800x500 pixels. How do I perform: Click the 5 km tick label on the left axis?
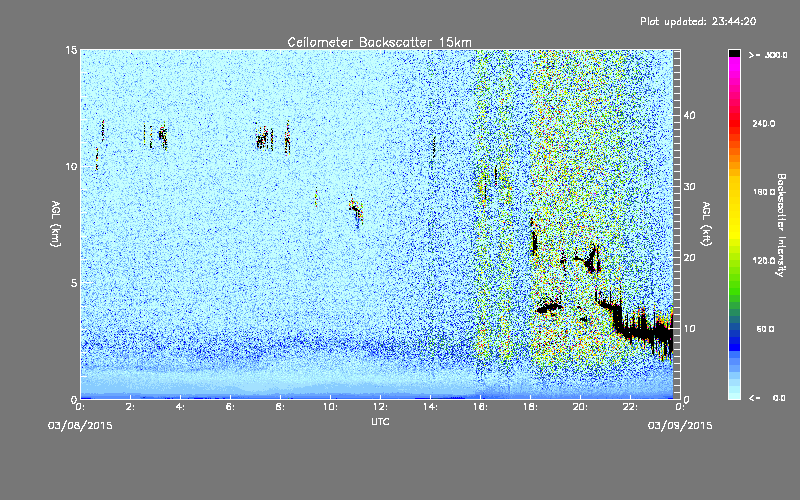[x=74, y=283]
